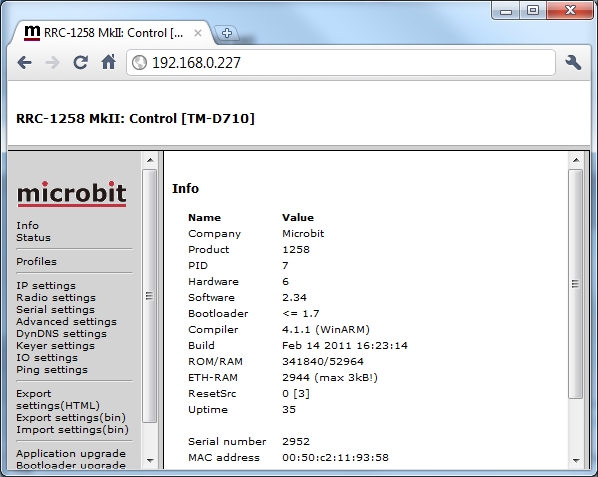Click the ROM/RAM value 341840/52964

tap(323, 361)
